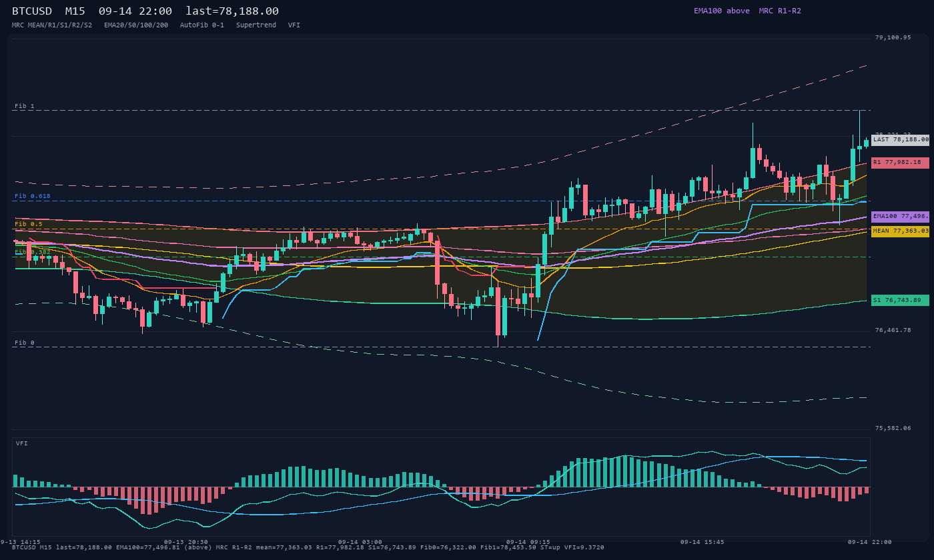Click the "EMA20/50/100/200" indicator label
The width and height of the screenshot is (934, 560).
(136, 25)
